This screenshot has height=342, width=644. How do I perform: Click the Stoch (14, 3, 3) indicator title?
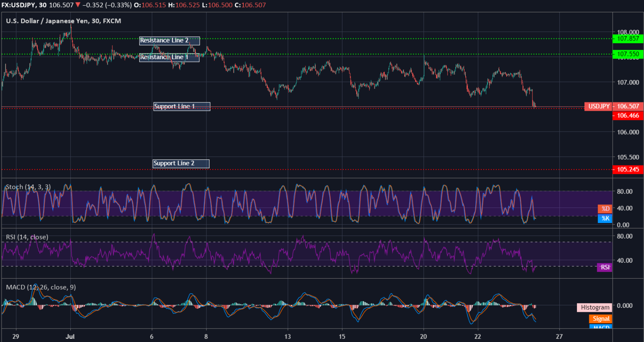tap(28, 187)
